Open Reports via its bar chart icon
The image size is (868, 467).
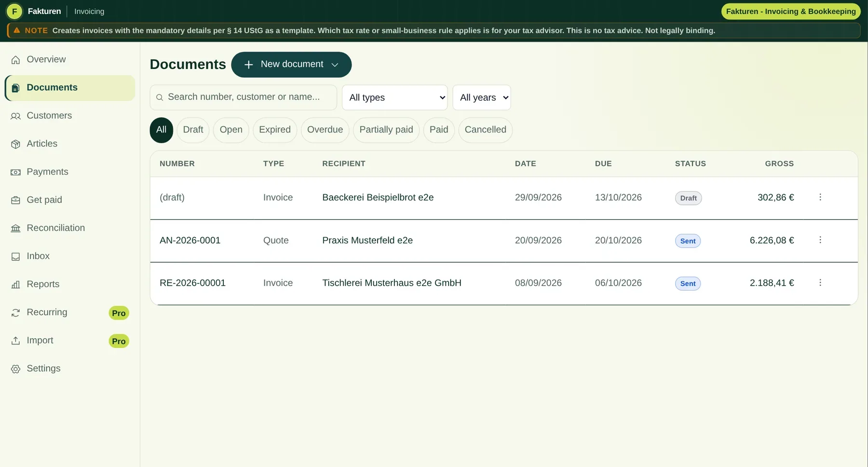pyautogui.click(x=16, y=284)
